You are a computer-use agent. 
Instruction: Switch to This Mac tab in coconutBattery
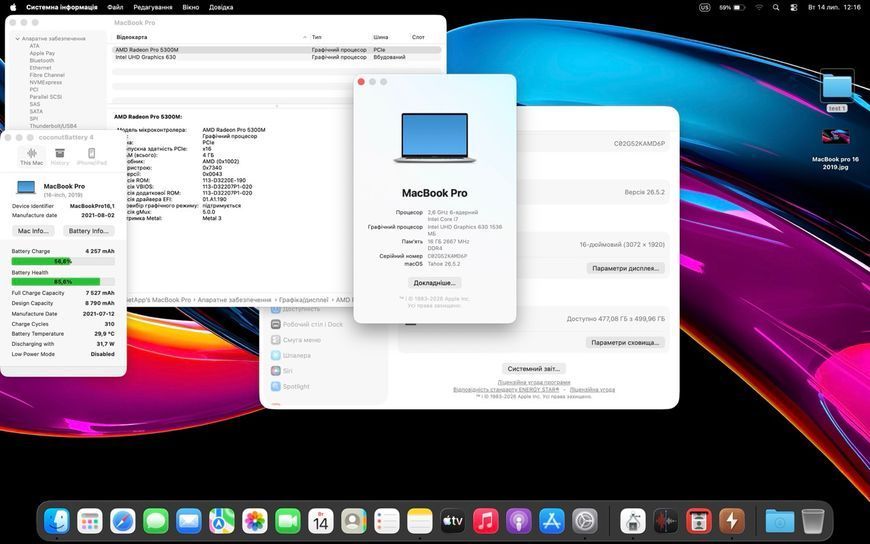point(32,157)
